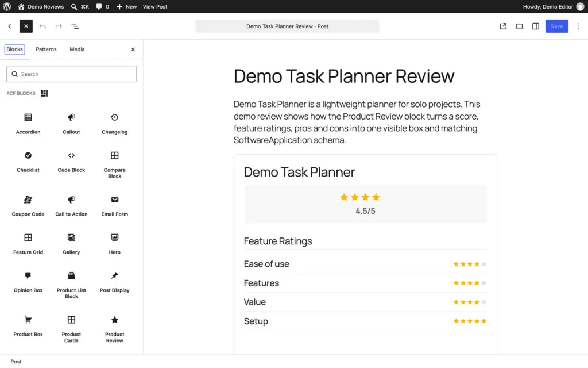Viewport: 588px width, 368px height.
Task: Add the Coupon Code block
Action: click(x=28, y=206)
